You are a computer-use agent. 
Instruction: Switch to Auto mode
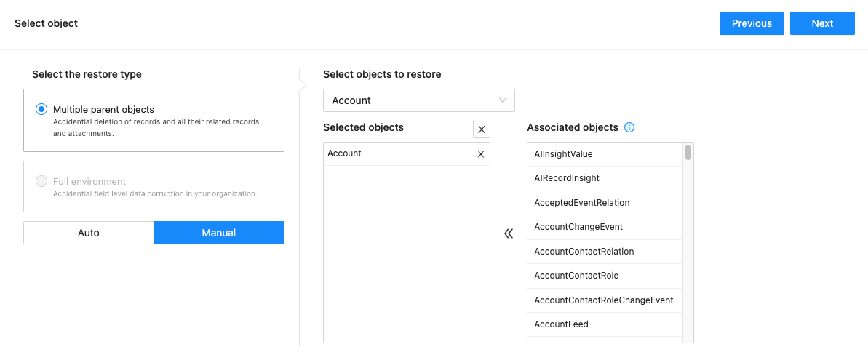point(89,233)
